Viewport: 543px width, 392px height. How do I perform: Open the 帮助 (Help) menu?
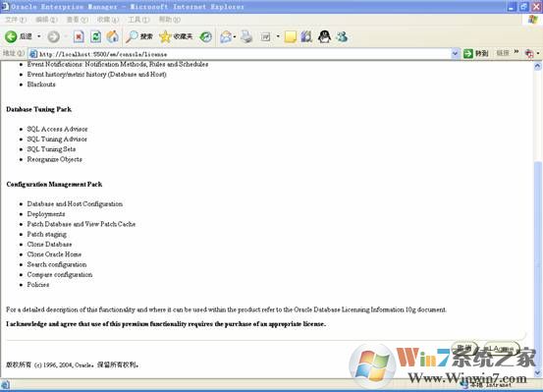[169, 20]
